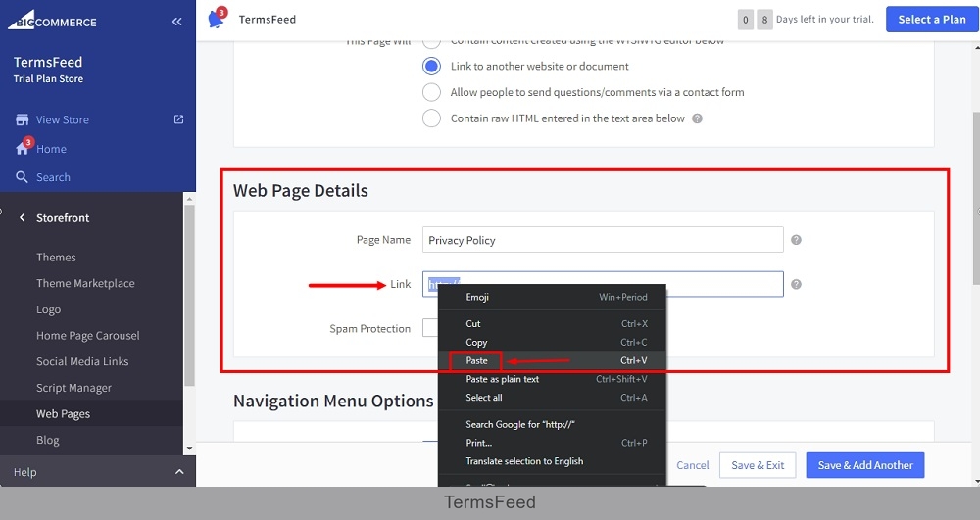This screenshot has width=980, height=520.
Task: Click the Select a Plan button
Action: coord(932,20)
